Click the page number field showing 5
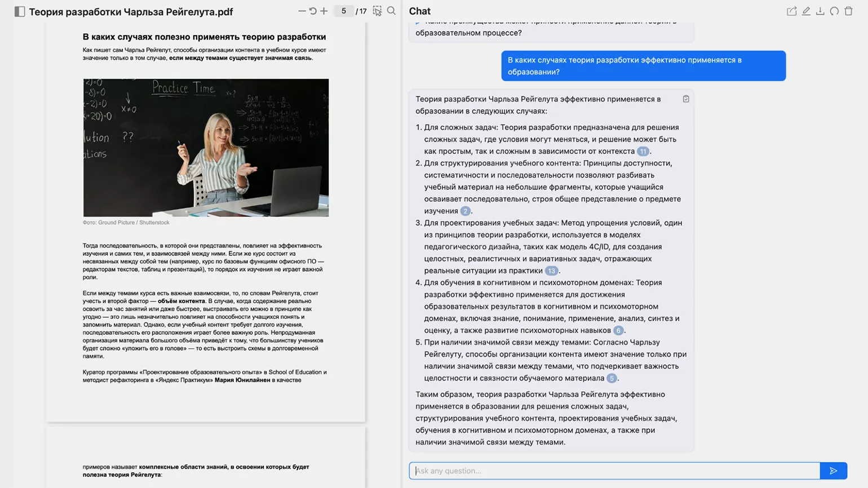Image resolution: width=868 pixels, height=488 pixels. [343, 11]
